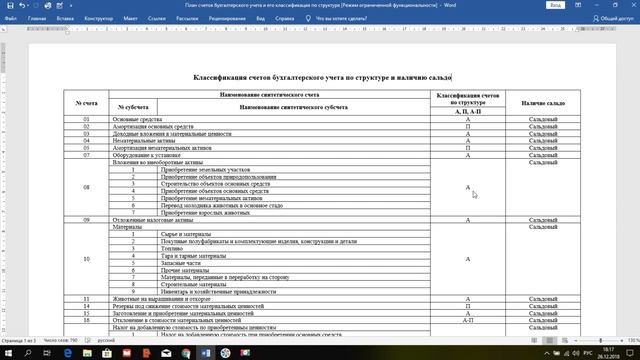
Task: Open the Макет ribbon tab
Action: coord(130,18)
